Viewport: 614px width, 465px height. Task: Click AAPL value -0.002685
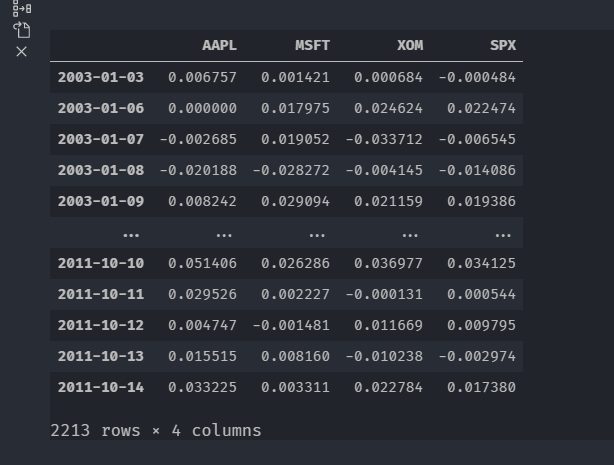(x=198, y=139)
